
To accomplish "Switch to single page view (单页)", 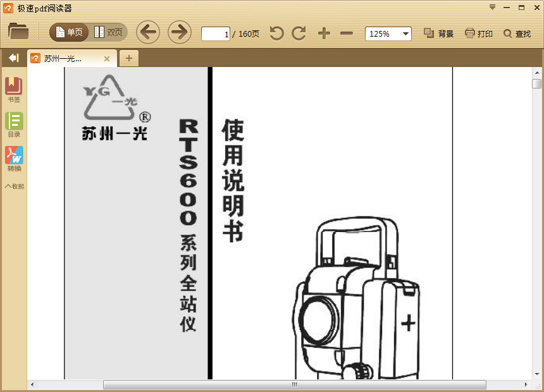I will pos(70,33).
